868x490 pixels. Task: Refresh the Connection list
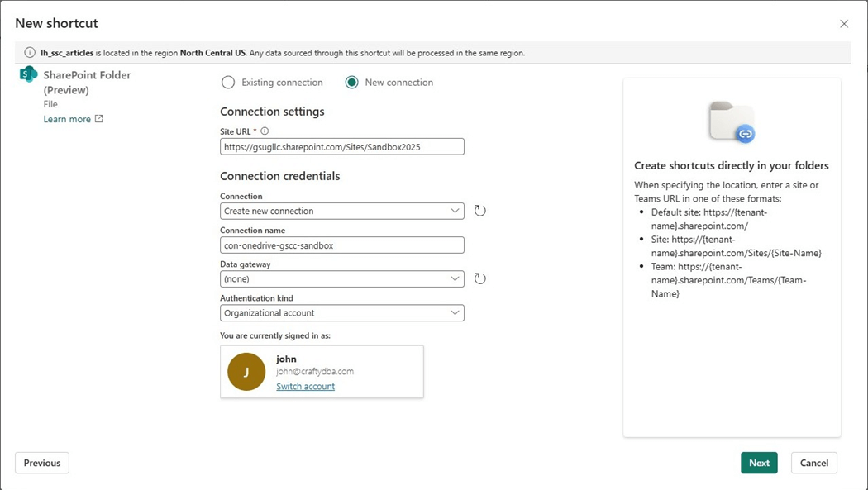479,211
